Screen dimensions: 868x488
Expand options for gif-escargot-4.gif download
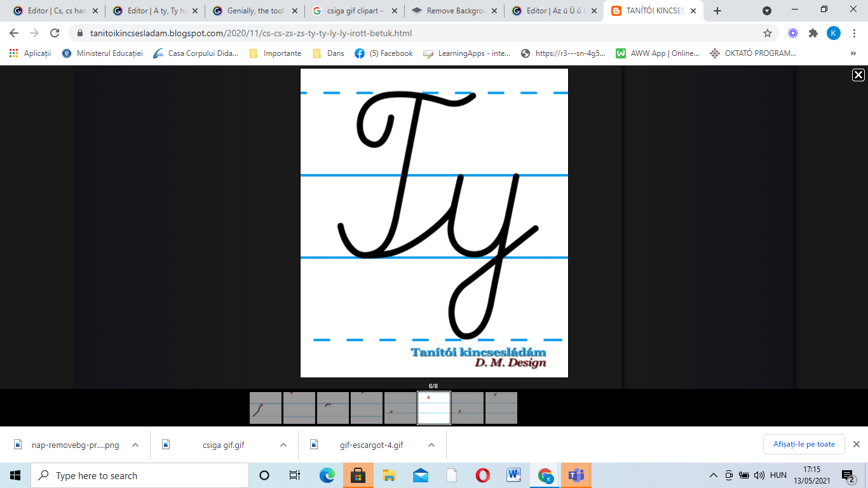point(430,444)
